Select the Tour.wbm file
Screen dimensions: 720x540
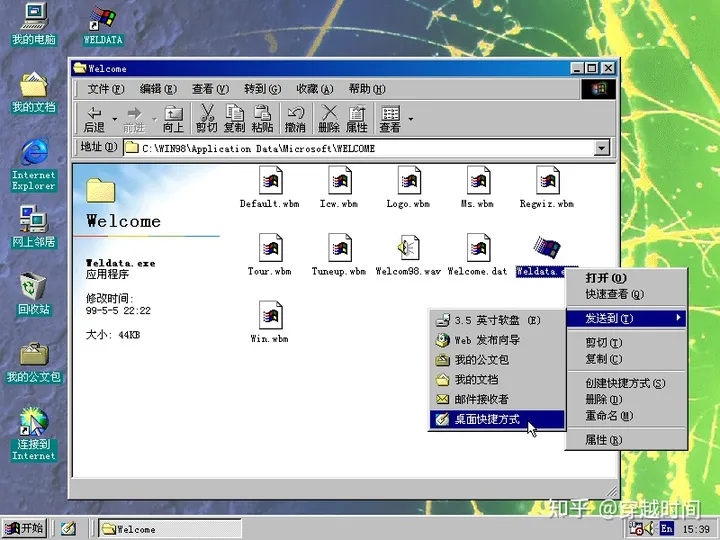tap(270, 255)
